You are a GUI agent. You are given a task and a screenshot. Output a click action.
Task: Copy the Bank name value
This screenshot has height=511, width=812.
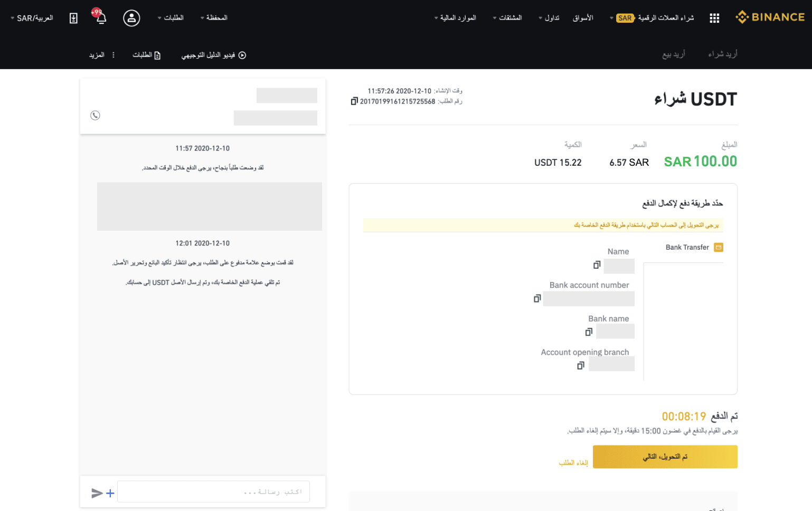pyautogui.click(x=589, y=332)
